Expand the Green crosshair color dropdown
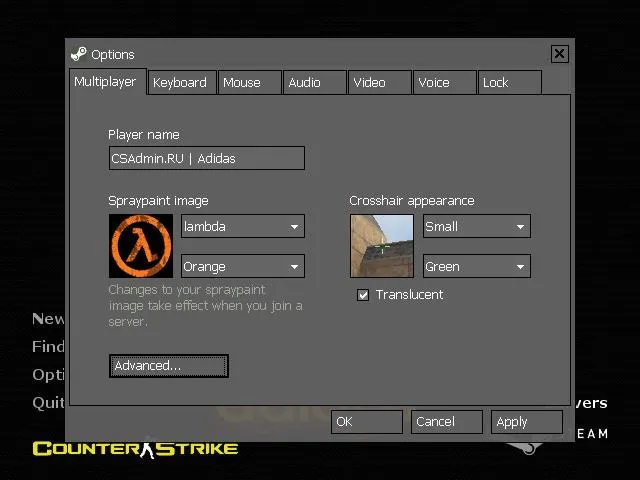The image size is (640, 480). (477, 266)
